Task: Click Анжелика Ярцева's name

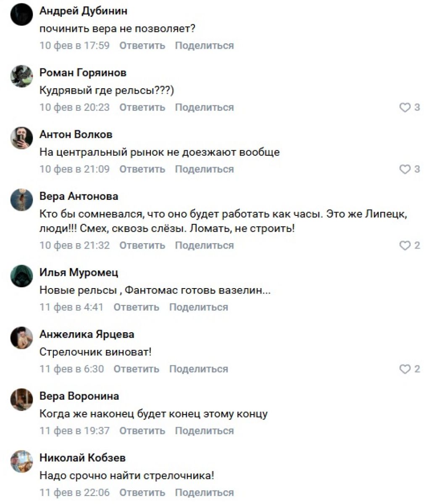Action: pyautogui.click(x=87, y=334)
